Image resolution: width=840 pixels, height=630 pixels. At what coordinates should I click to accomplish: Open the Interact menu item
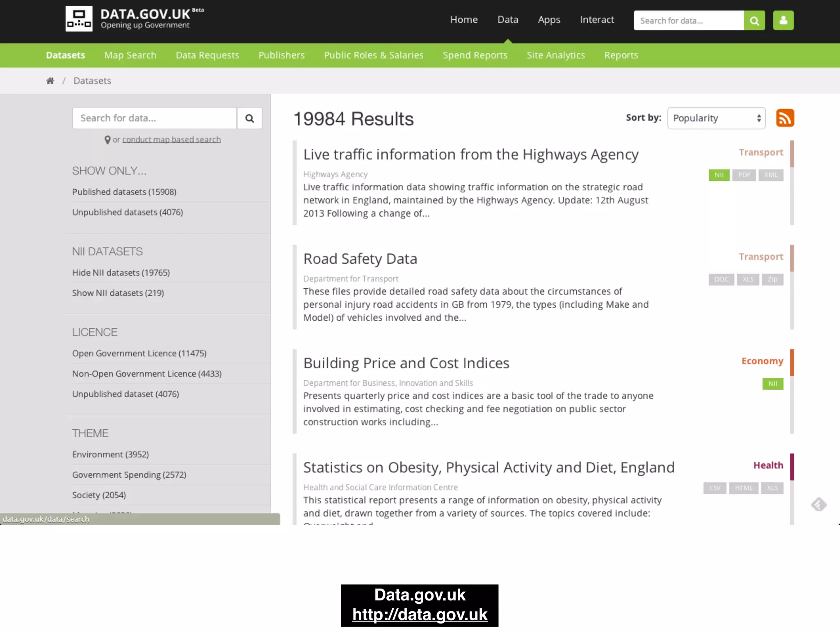pos(597,20)
